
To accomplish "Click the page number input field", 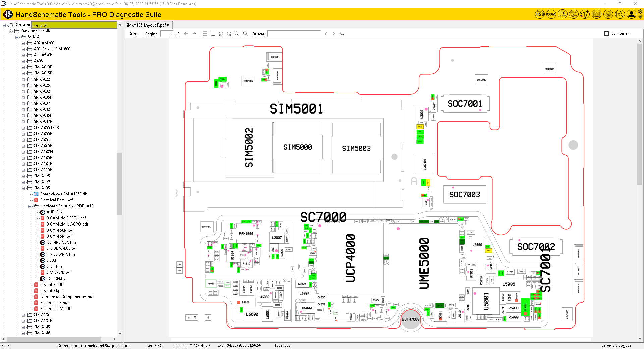I will point(167,34).
